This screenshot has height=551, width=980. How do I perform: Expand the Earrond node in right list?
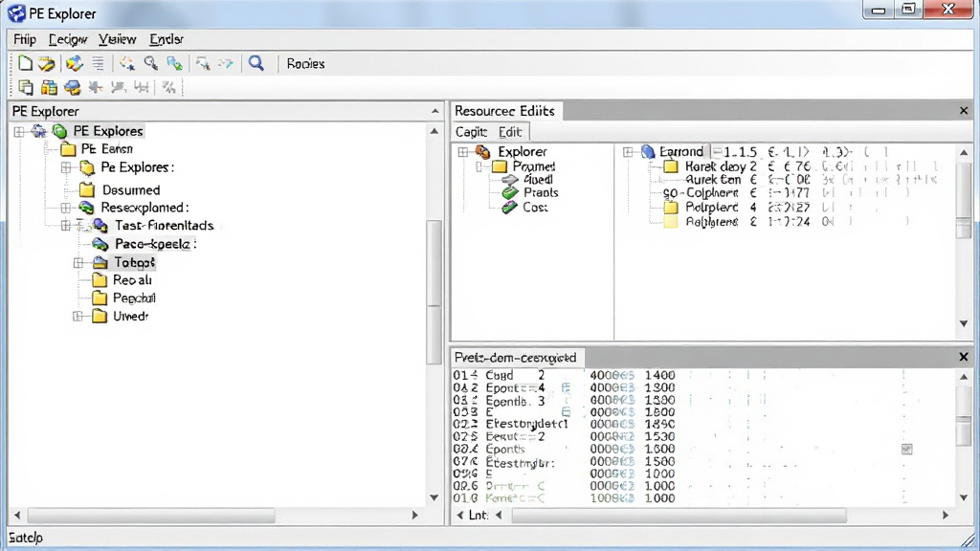pos(628,152)
